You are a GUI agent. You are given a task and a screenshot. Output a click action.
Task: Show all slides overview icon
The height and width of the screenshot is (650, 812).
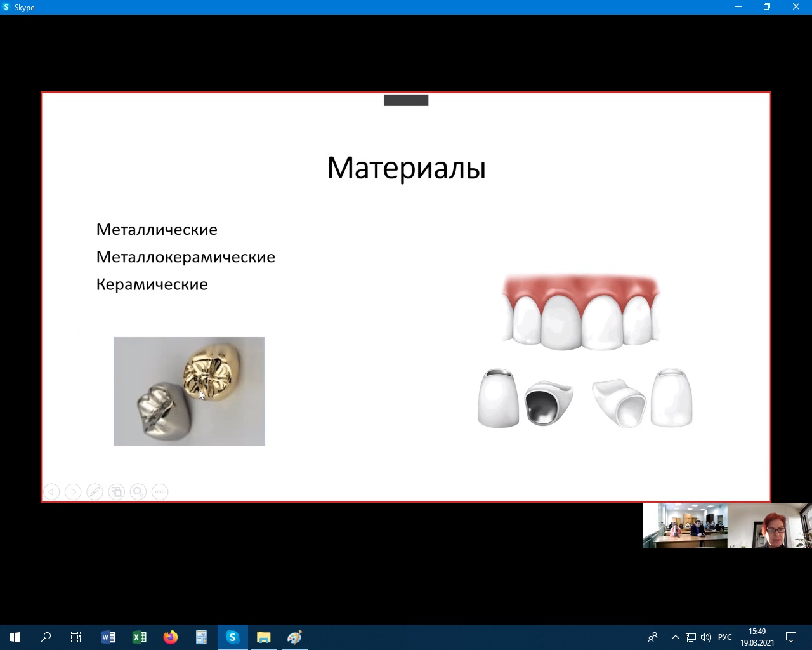point(117,492)
